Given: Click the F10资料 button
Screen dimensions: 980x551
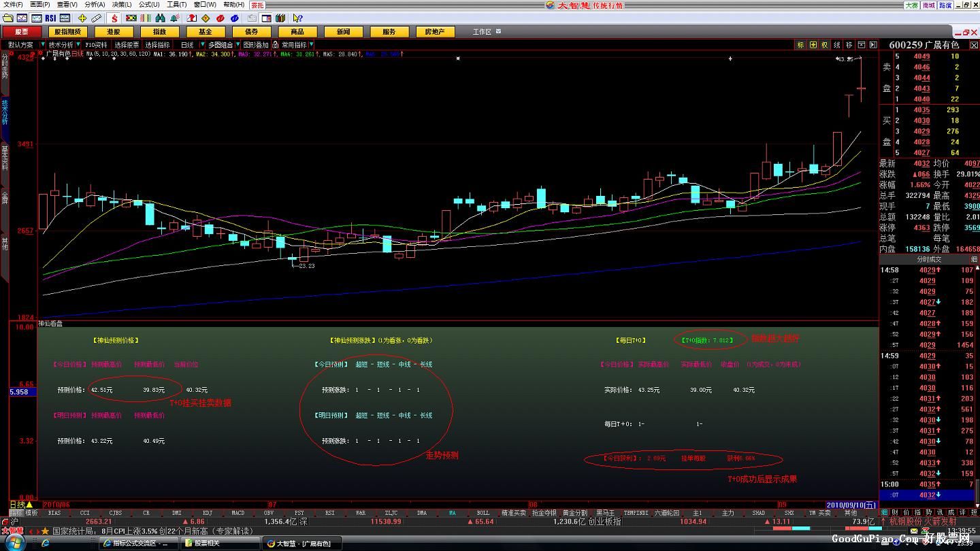Looking at the screenshot, I should [97, 45].
